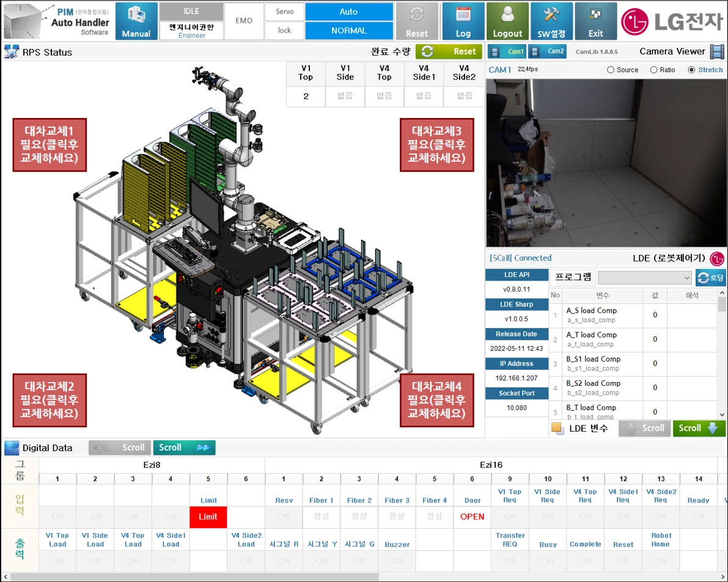Click the PIM Auto Handler logo
The height and width of the screenshot is (582, 728).
tap(57, 21)
